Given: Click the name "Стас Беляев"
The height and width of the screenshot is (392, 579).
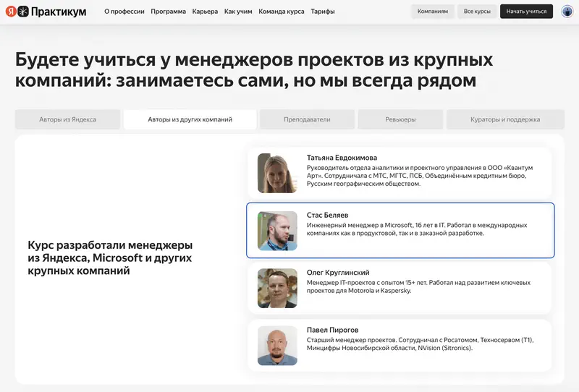Looking at the screenshot, I should click(x=328, y=216).
